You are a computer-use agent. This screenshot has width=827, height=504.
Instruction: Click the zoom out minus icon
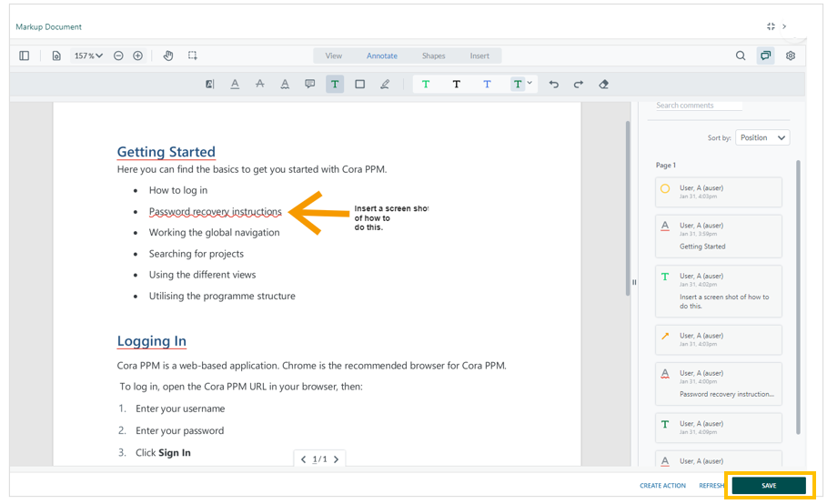[118, 55]
